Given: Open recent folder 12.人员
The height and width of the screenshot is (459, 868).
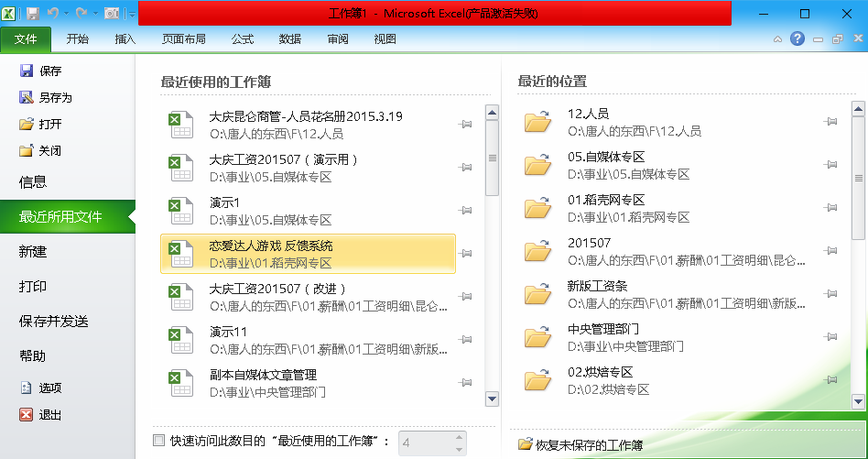Looking at the screenshot, I should 668,122.
